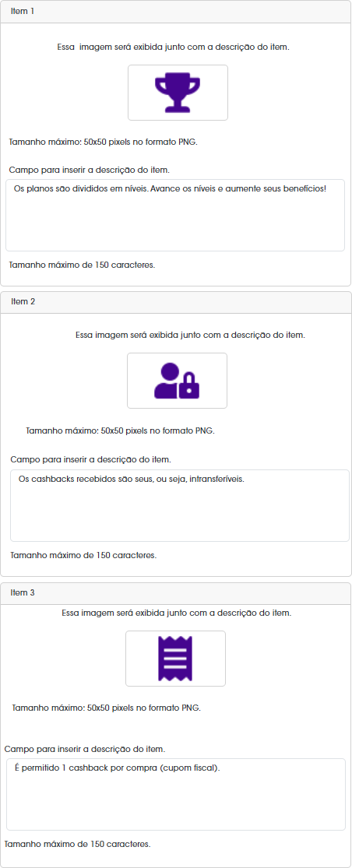The height and width of the screenshot is (868, 352).
Task: Select the Item 2 image upload box
Action: tap(177, 381)
